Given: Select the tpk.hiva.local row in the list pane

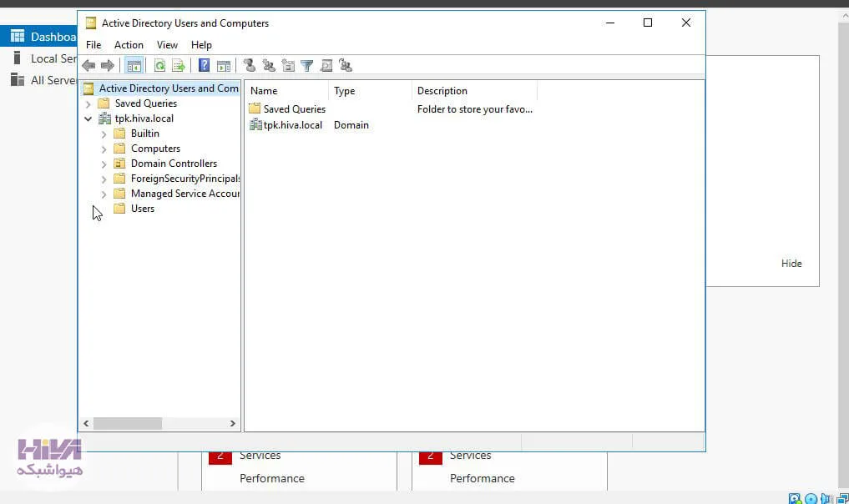Looking at the screenshot, I should tap(292, 125).
